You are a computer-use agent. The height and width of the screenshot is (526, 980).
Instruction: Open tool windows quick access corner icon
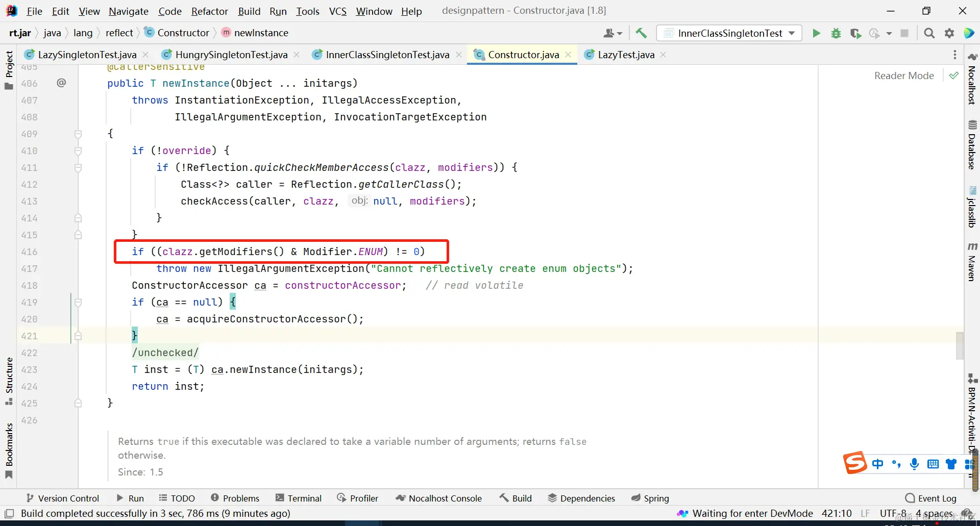(9, 514)
